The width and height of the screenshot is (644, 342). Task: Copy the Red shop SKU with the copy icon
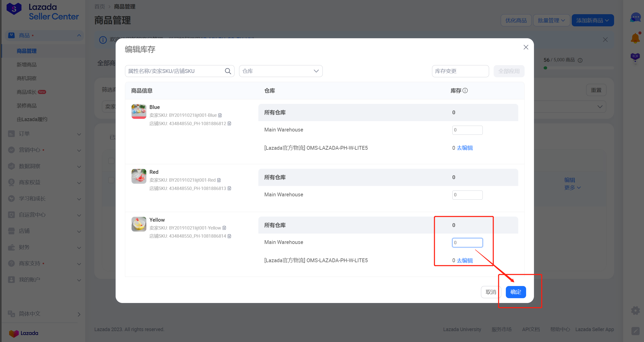[x=229, y=188]
